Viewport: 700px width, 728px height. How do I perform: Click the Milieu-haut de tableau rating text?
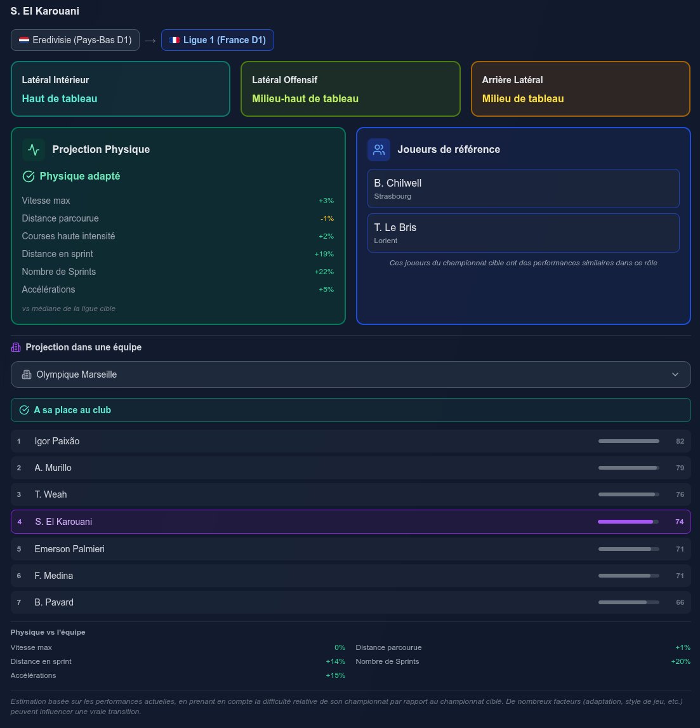click(x=305, y=99)
